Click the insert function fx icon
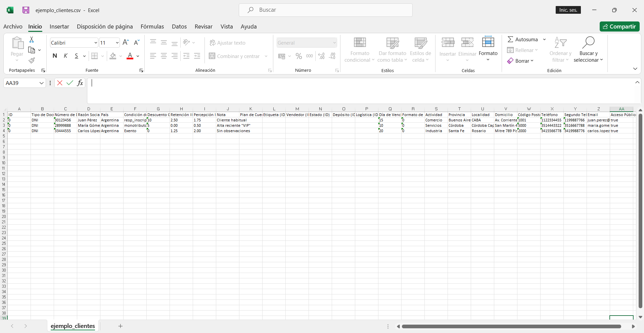Screen dimensions: 644x333 click(80, 83)
